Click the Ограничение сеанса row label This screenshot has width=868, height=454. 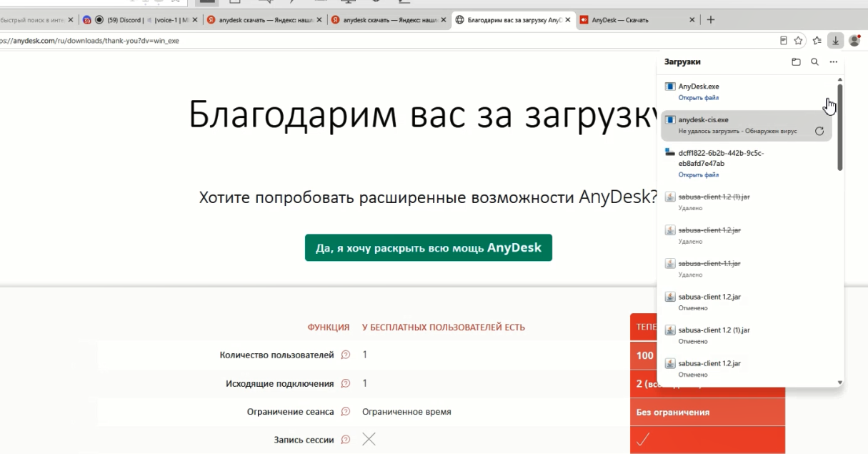(x=290, y=412)
